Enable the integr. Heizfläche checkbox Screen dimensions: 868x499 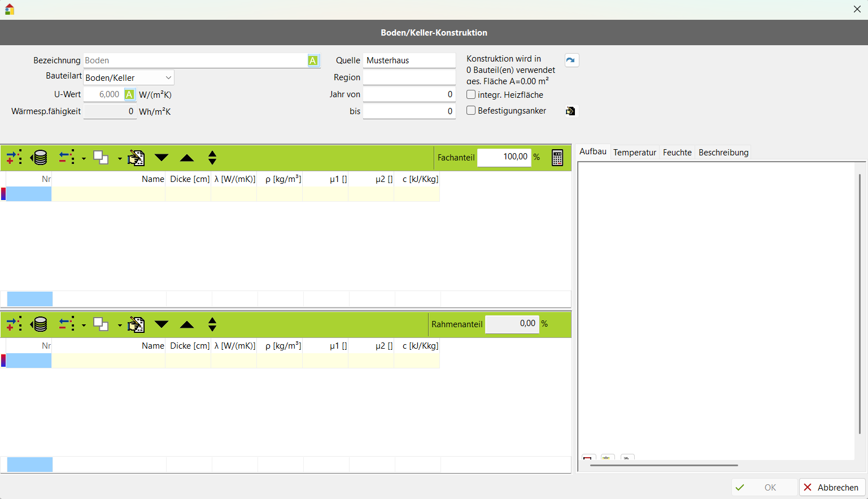(x=471, y=94)
